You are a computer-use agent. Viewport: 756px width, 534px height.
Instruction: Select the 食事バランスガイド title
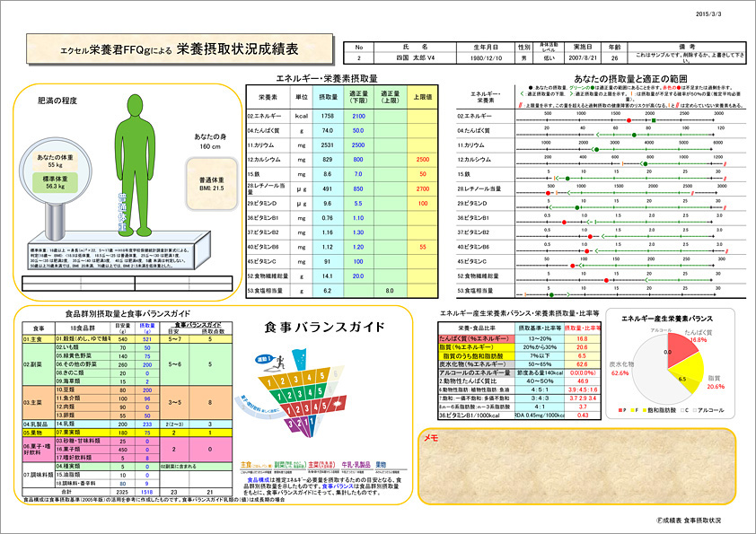[324, 328]
